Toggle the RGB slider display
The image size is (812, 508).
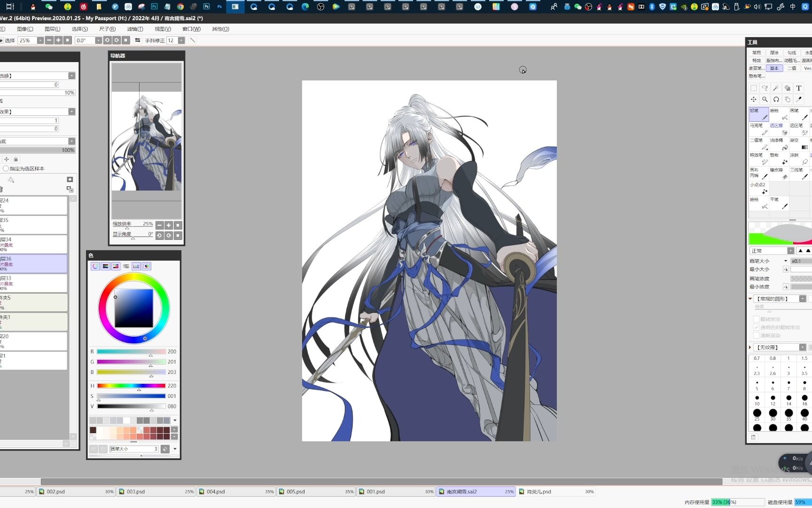(x=106, y=266)
